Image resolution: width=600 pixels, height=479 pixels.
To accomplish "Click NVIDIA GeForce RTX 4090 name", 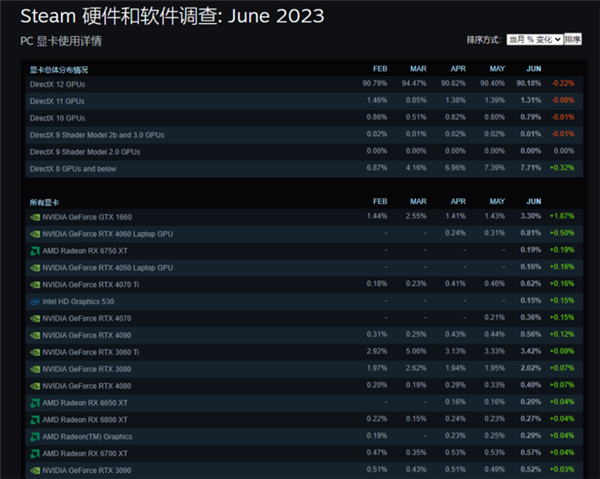I will tap(87, 336).
